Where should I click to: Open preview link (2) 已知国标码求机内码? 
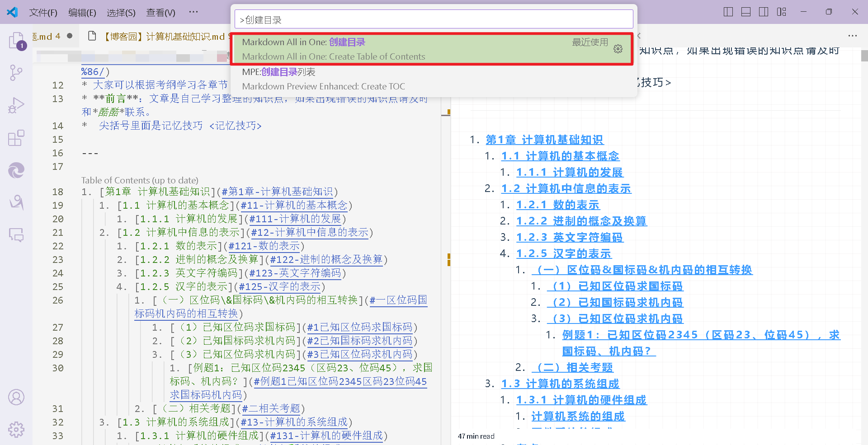click(615, 303)
